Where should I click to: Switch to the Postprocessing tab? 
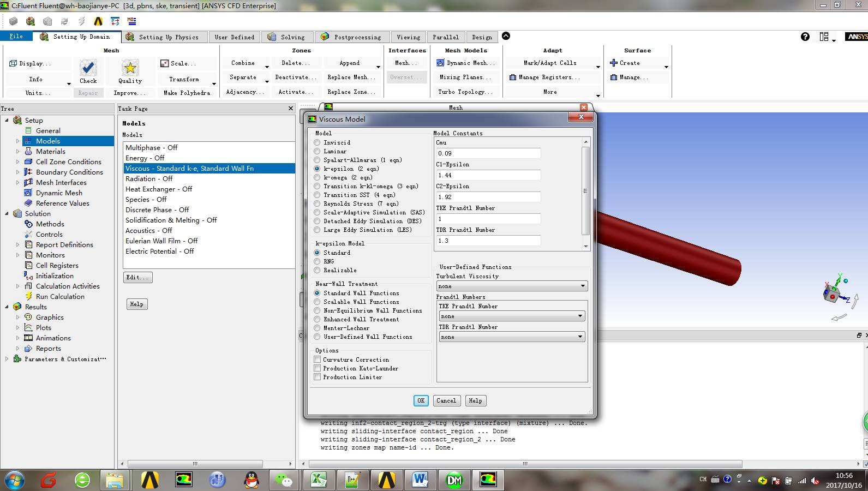[x=352, y=37]
